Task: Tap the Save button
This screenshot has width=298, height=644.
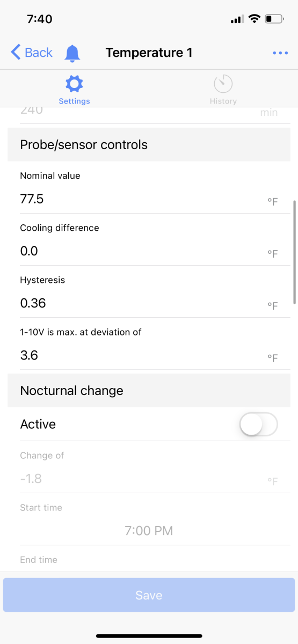Action: coord(149,595)
